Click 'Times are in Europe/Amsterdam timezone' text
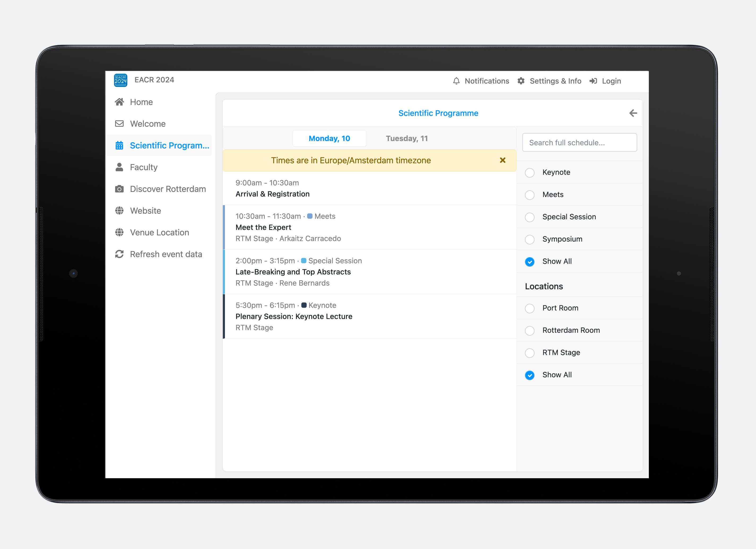756x549 pixels. click(x=351, y=161)
